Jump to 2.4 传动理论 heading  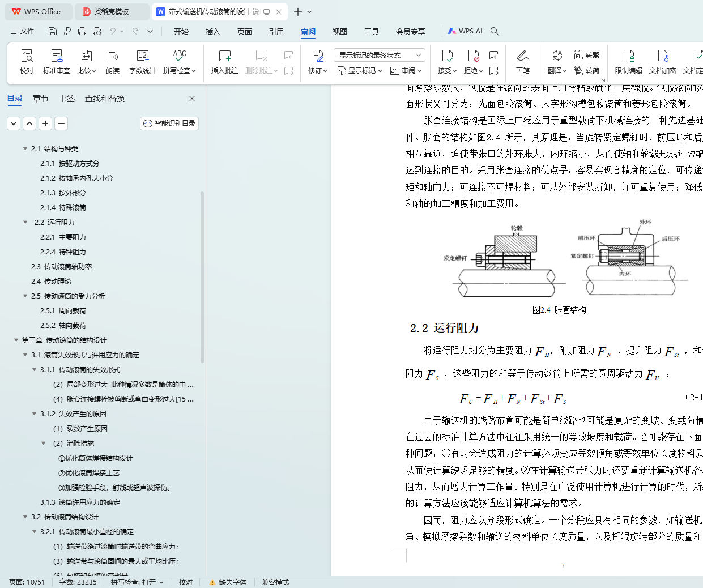[51, 281]
